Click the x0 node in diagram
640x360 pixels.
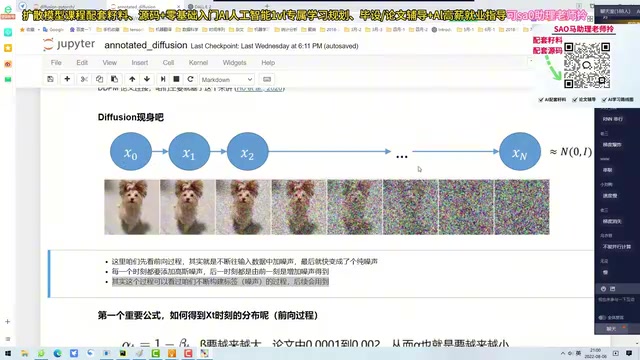pyautogui.click(x=131, y=151)
